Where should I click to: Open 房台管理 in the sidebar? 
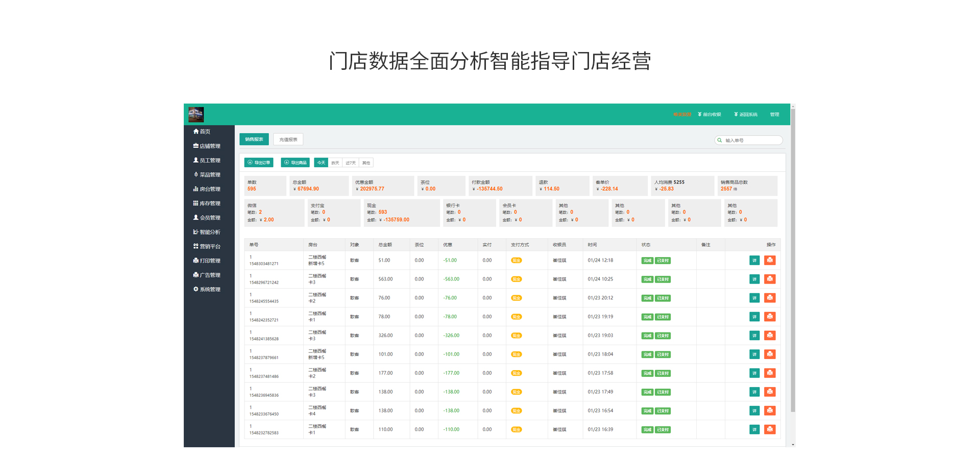point(207,189)
